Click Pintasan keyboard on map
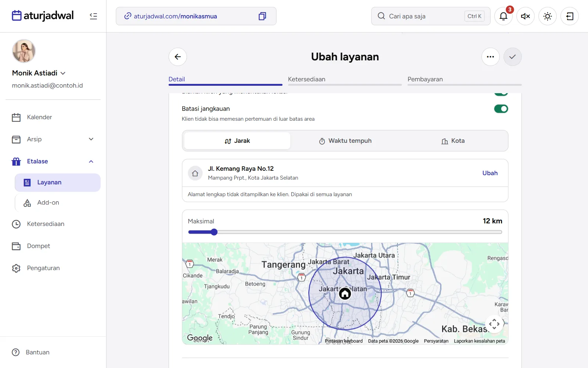The width and height of the screenshot is (588, 368). coord(344,341)
